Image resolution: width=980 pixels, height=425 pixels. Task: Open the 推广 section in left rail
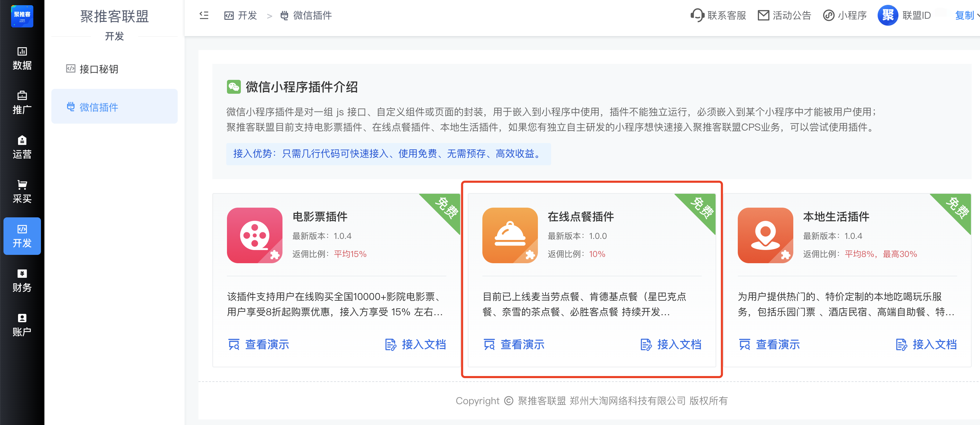pyautogui.click(x=22, y=103)
